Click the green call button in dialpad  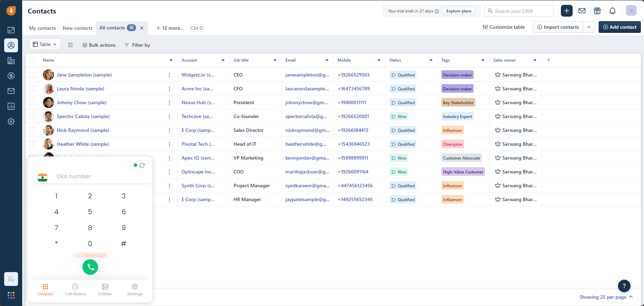click(90, 267)
